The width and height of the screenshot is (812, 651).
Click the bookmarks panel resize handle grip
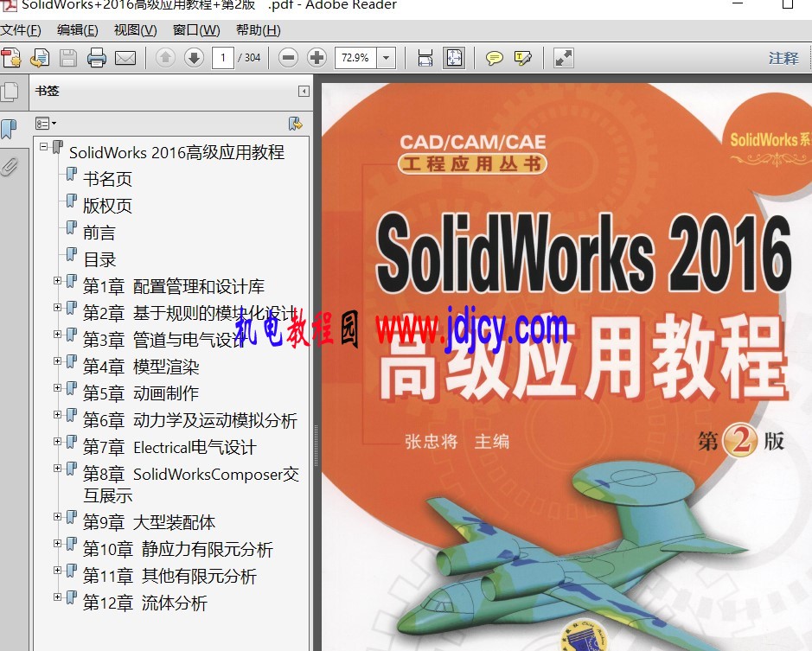[316, 445]
